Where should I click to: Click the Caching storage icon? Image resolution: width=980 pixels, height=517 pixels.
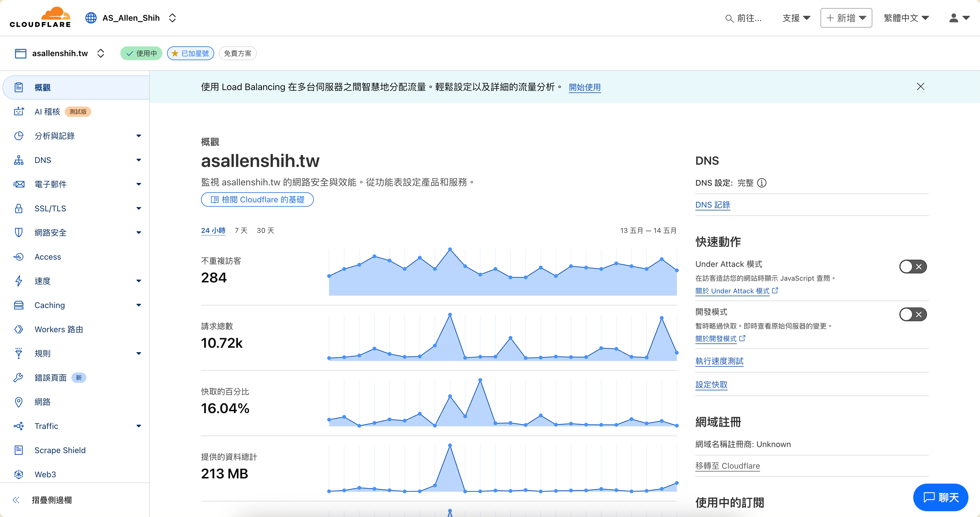coord(19,305)
